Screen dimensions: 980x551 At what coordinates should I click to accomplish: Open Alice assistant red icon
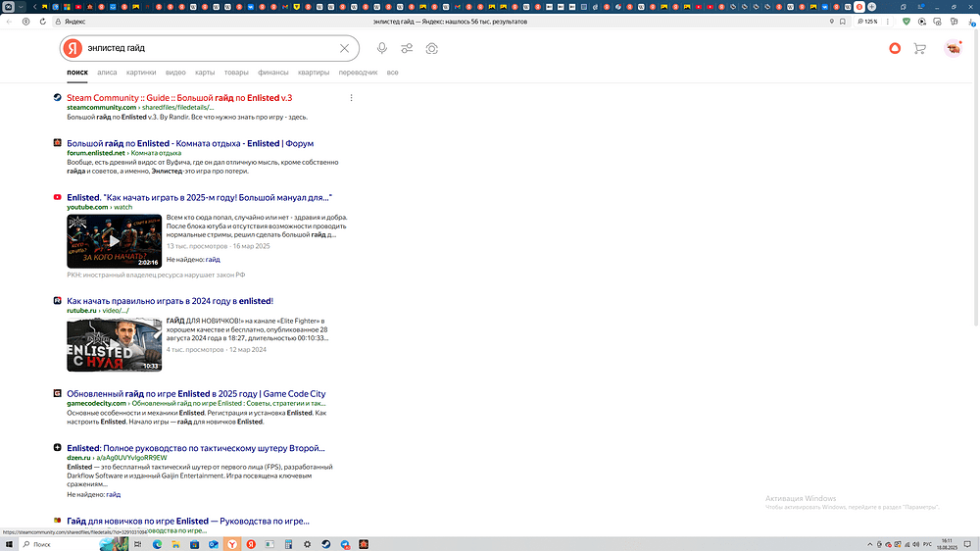(895, 48)
